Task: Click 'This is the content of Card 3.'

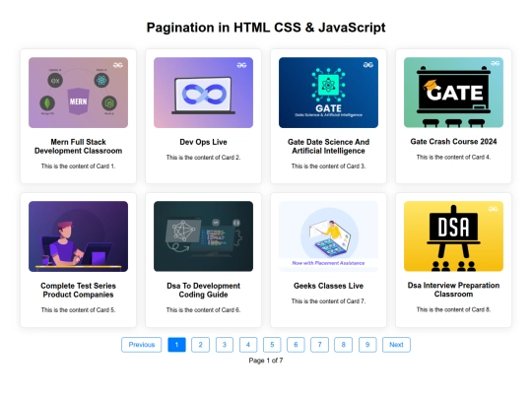Action: click(328, 166)
